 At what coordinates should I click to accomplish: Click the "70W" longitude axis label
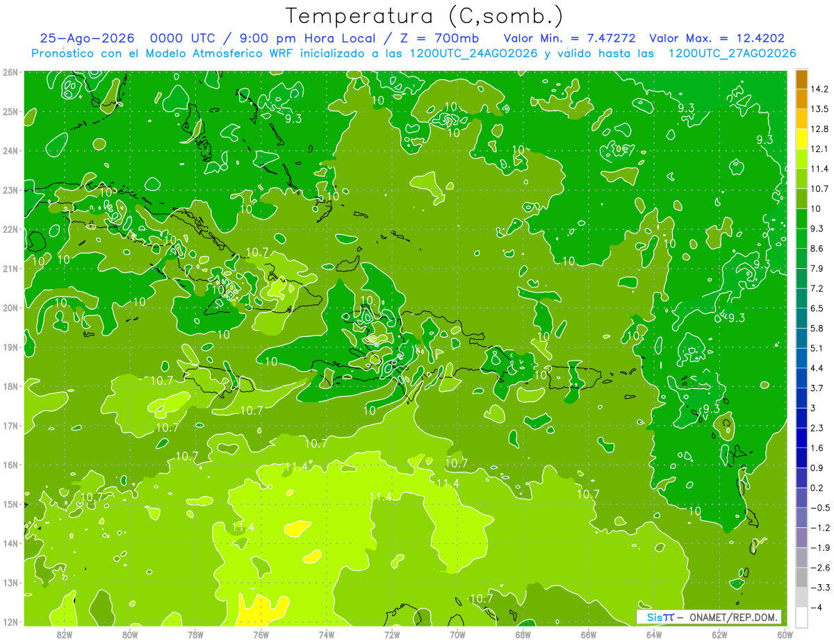click(x=457, y=634)
